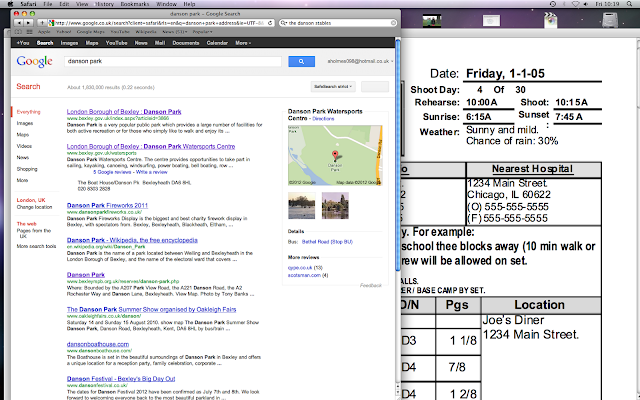Click the first Danson Park lake photo

[x=302, y=206]
